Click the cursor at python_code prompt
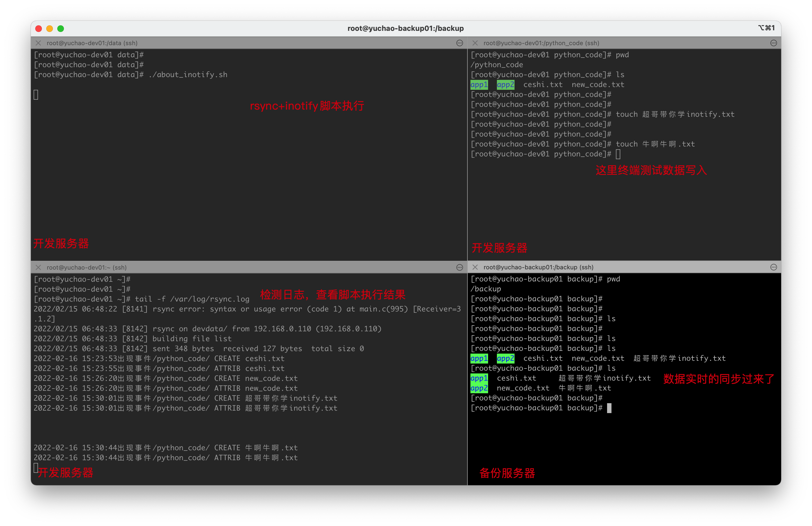 (618, 154)
